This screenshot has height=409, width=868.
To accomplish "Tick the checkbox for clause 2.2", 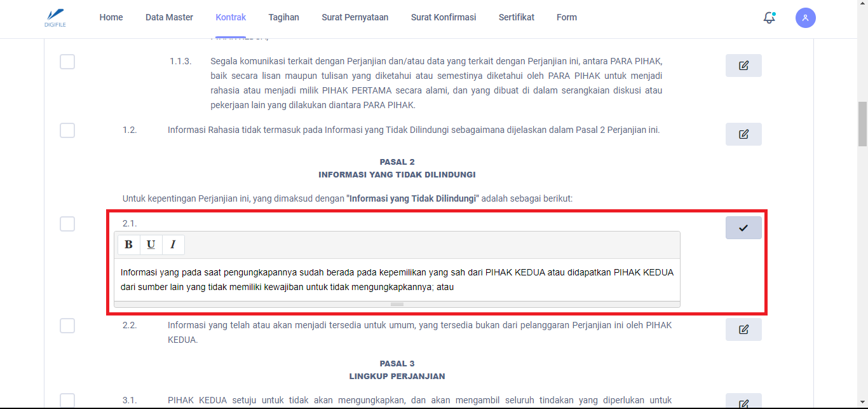I will coord(67,326).
